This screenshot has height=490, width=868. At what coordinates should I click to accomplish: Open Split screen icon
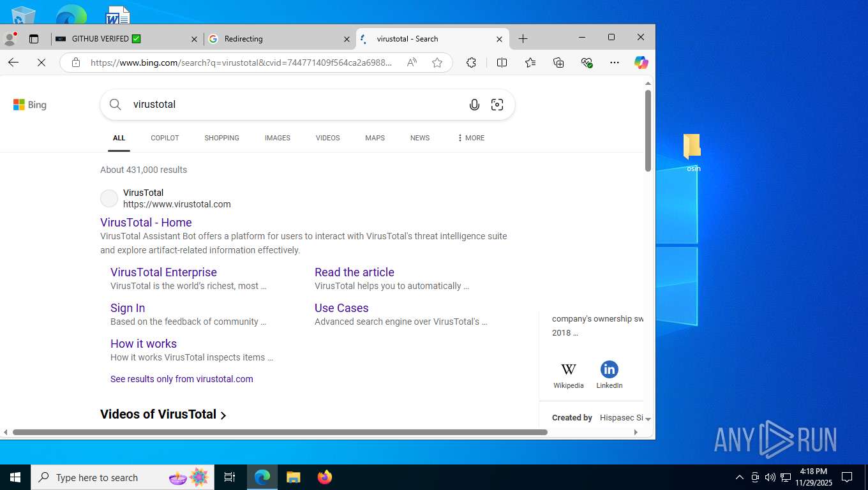click(502, 63)
